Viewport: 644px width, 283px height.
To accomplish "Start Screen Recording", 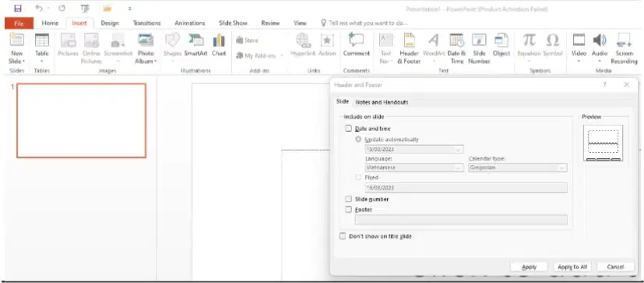I will (624, 48).
